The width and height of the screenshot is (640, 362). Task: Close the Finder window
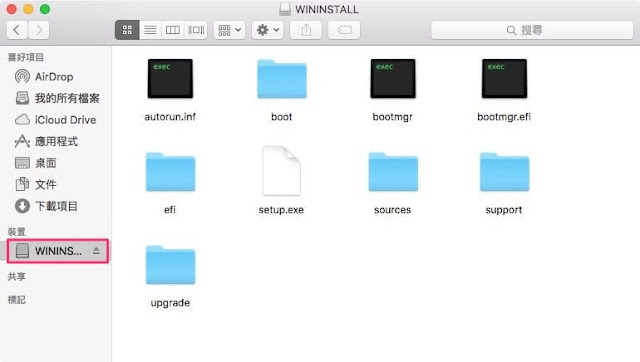click(11, 9)
